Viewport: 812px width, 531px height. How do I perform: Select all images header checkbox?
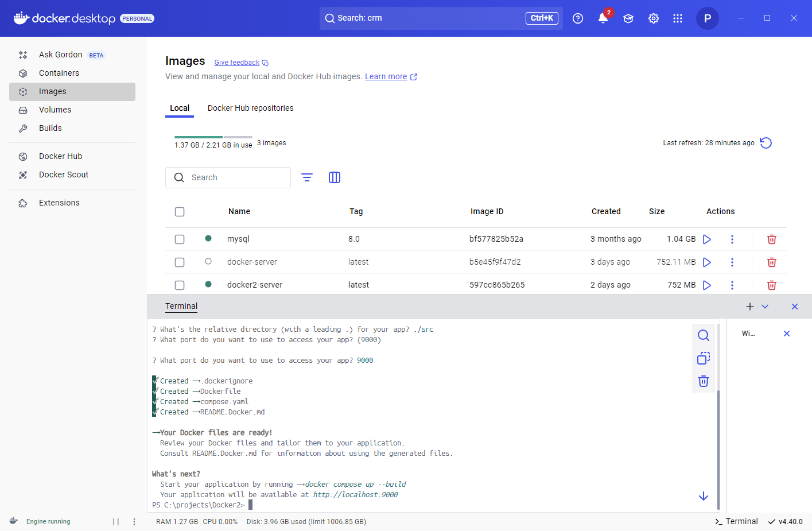pos(180,212)
